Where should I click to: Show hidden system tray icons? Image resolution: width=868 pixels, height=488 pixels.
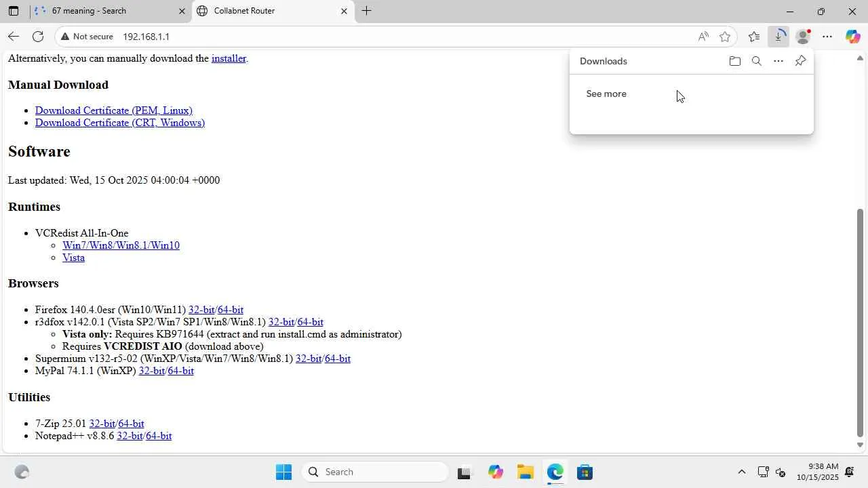click(x=741, y=472)
